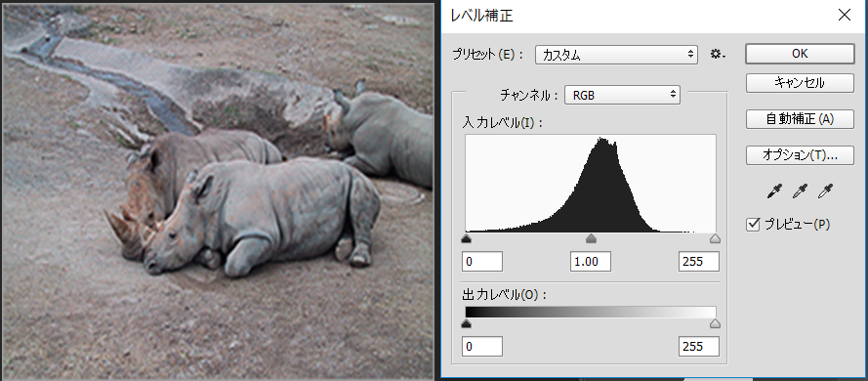Click the input highlight value field 255
The image size is (868, 381).
pyautogui.click(x=699, y=262)
